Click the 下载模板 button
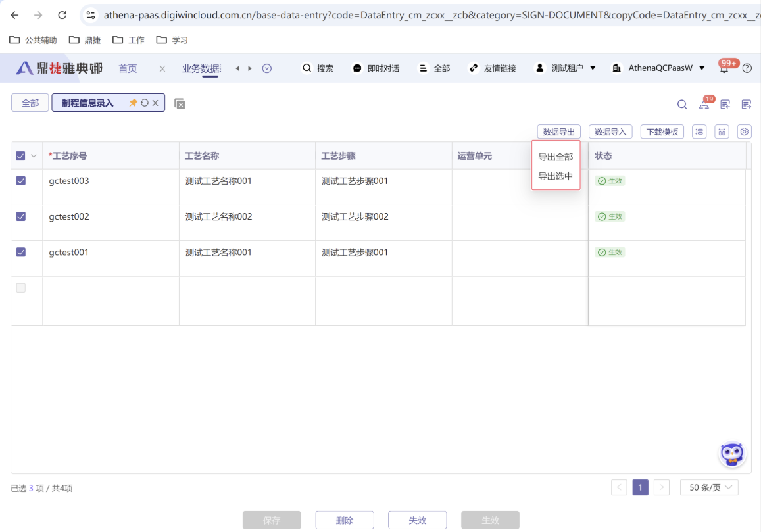 point(662,132)
